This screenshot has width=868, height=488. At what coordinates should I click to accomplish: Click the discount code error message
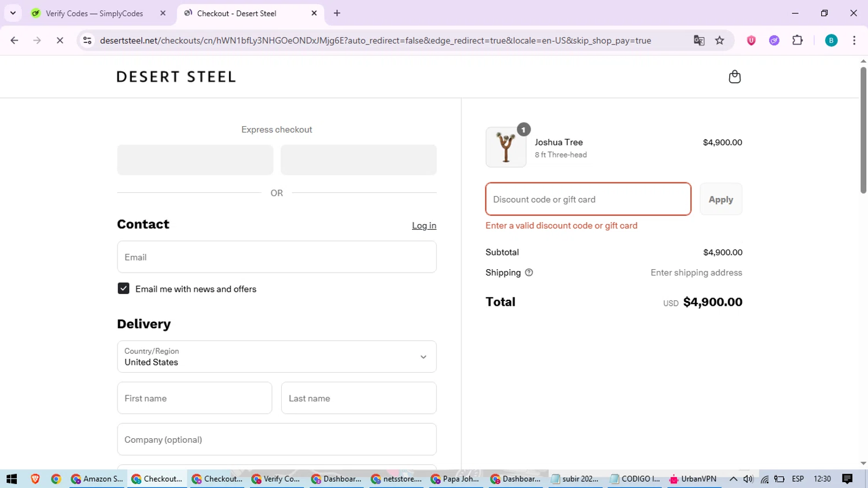tap(561, 226)
